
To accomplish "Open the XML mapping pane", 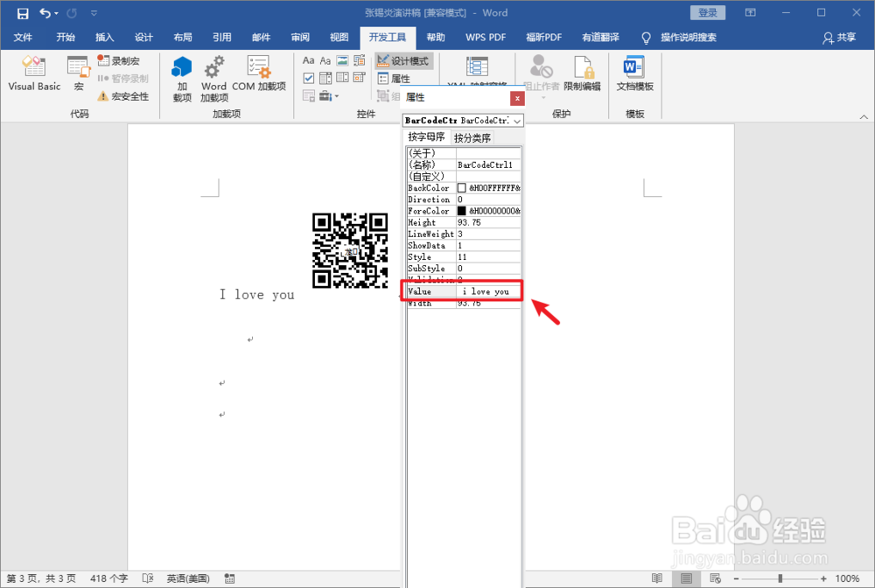I will coord(477,70).
